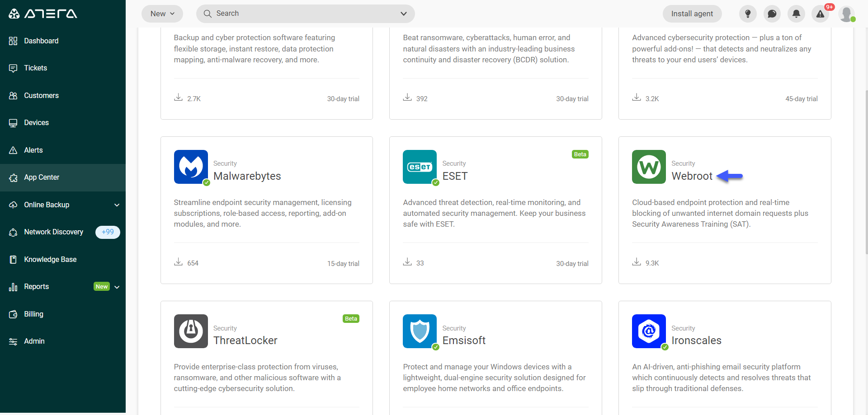This screenshot has width=868, height=415.
Task: Click the 392 download count
Action: 422,99
